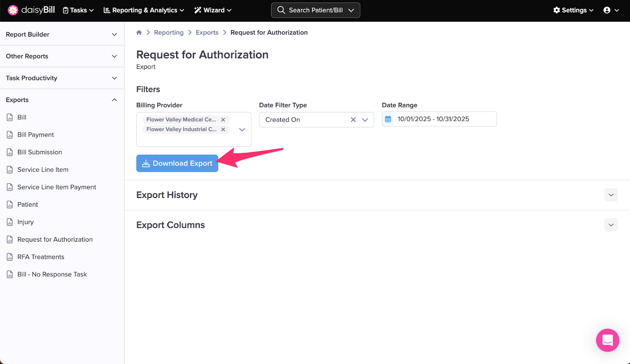
Task: Remove Flower Valley Medical Center tag
Action: [x=223, y=120]
